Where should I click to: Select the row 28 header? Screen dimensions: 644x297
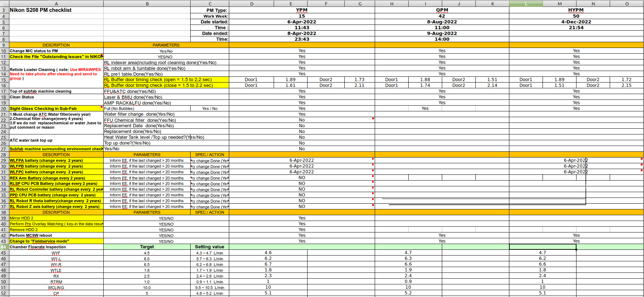click(x=4, y=155)
